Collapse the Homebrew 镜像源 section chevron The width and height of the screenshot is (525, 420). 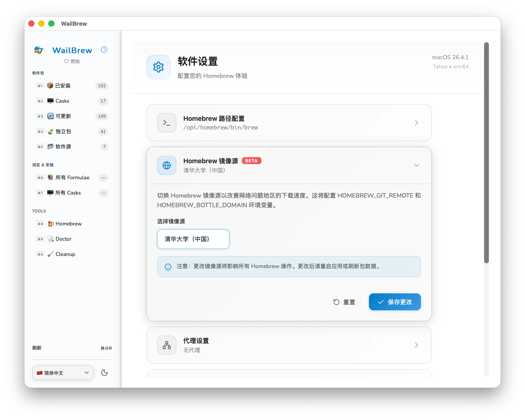416,165
